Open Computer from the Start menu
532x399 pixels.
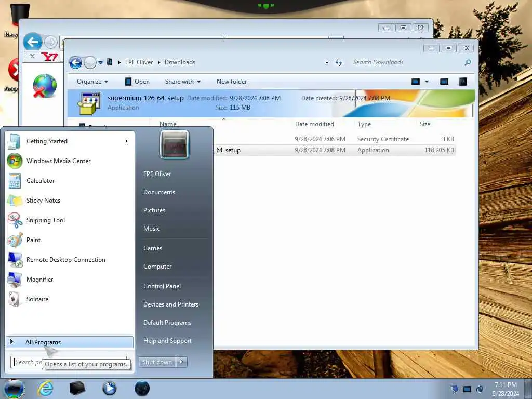tap(157, 267)
